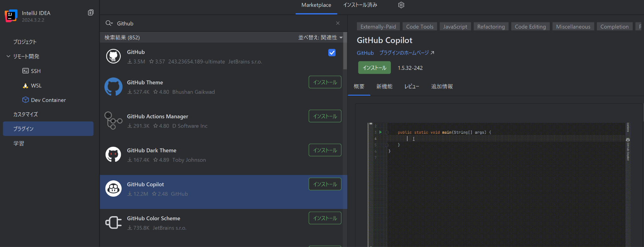Select the GitHub plugin row title
The height and width of the screenshot is (247, 644).
click(136, 52)
